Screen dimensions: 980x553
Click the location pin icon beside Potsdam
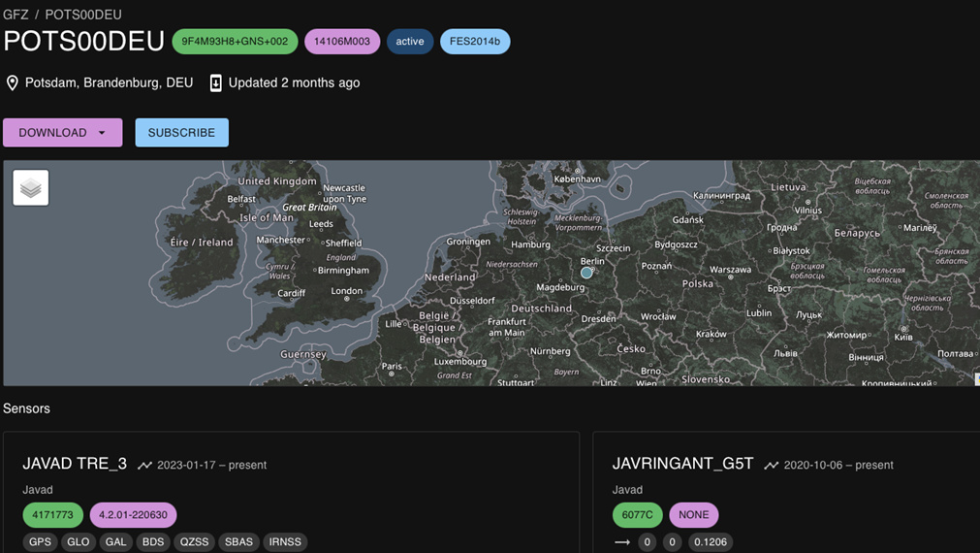pyautogui.click(x=13, y=83)
